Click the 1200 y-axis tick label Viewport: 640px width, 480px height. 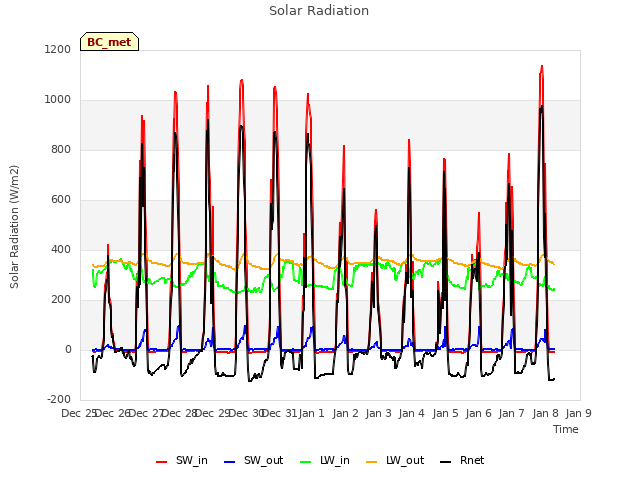click(58, 49)
